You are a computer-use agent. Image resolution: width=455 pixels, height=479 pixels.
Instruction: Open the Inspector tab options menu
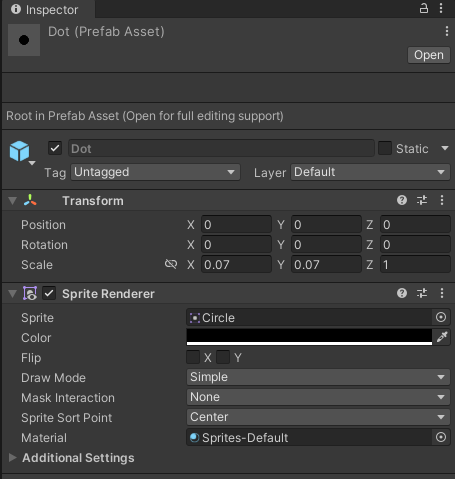coord(441,8)
